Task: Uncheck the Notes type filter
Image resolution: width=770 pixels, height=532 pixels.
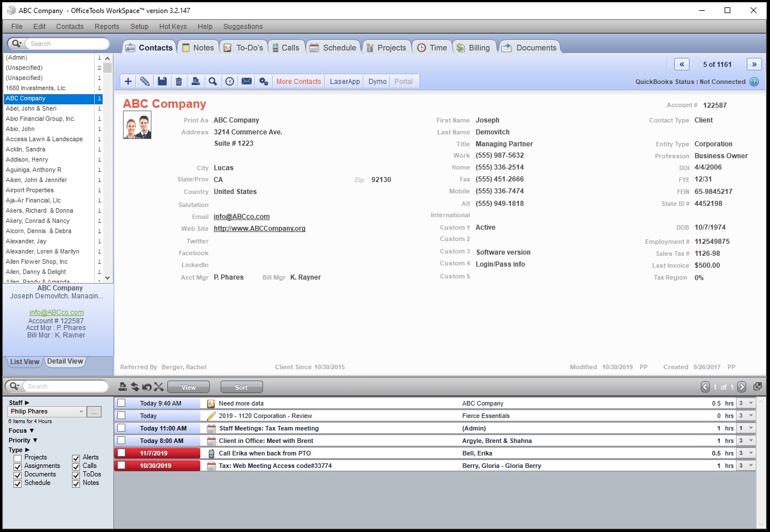Action: coord(76,484)
